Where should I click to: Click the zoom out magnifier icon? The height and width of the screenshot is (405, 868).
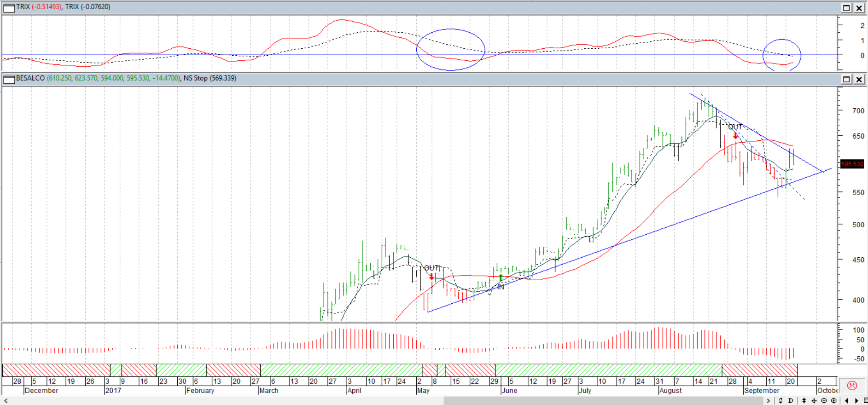coord(824,401)
